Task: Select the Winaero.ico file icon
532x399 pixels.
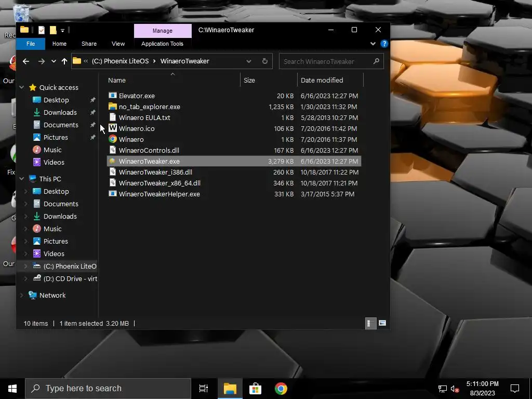Action: coord(113,128)
